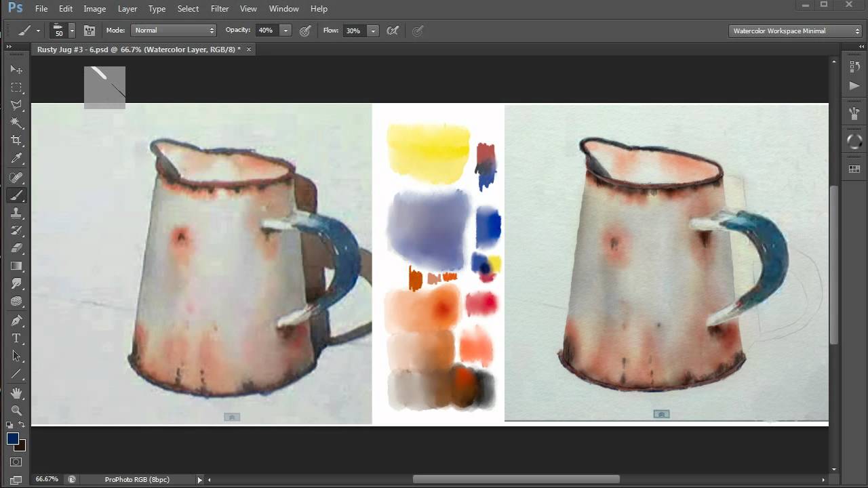The width and height of the screenshot is (868, 488).
Task: Click the zoom percentage field 66.67%
Action: pos(47,479)
